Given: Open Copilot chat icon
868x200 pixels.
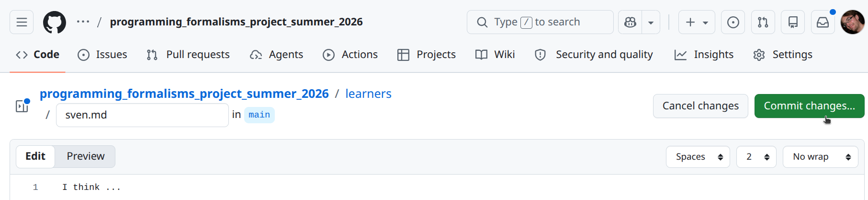Looking at the screenshot, I should coord(630,22).
